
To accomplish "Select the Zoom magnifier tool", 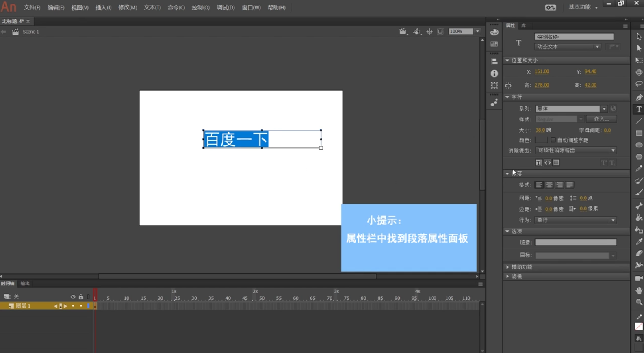I will click(x=639, y=302).
